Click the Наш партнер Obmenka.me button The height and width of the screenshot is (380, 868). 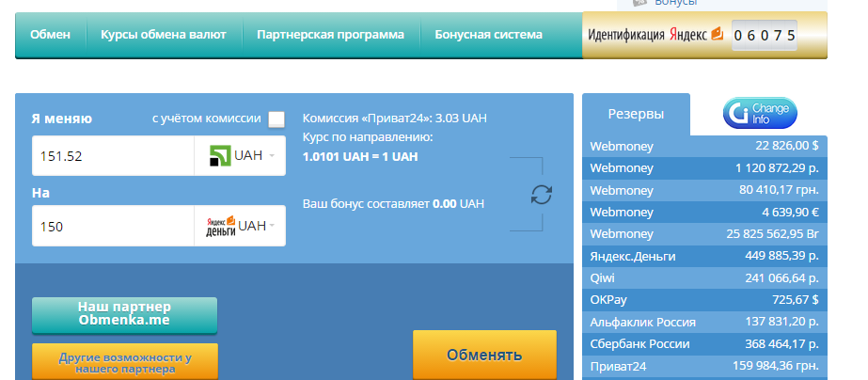(124, 315)
